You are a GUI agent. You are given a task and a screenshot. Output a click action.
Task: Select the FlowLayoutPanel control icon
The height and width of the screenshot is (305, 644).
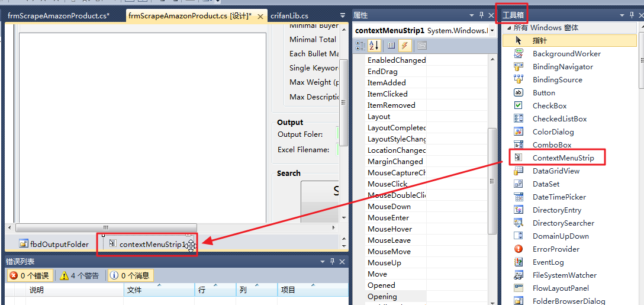click(x=519, y=288)
